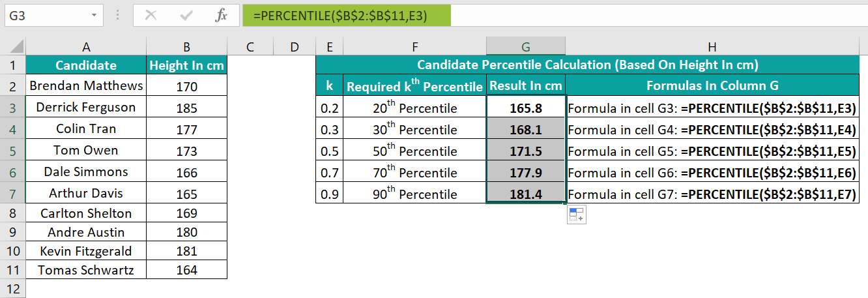Select cell with Arthur Davis
Screen dimensions: 868x298
(x=86, y=193)
